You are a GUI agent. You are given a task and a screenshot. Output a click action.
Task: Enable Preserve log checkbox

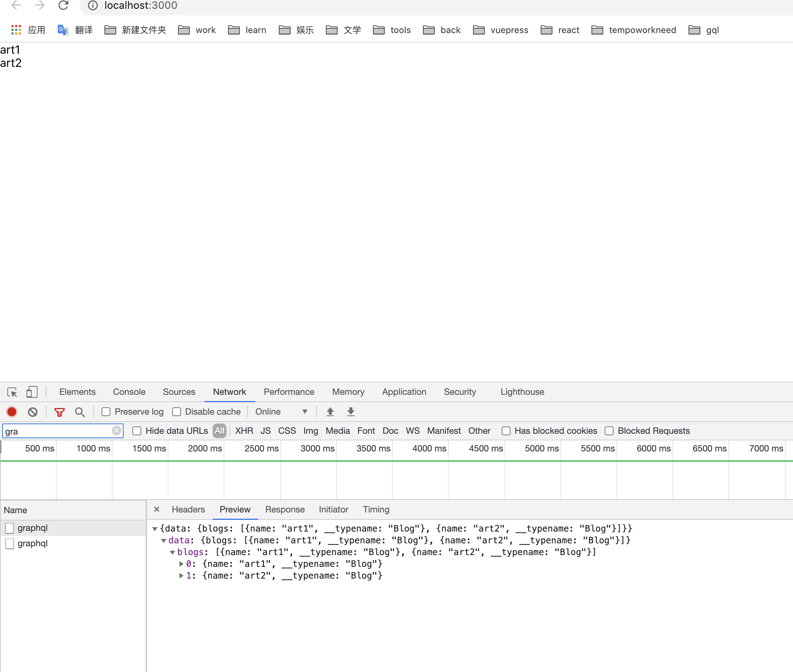[106, 412]
